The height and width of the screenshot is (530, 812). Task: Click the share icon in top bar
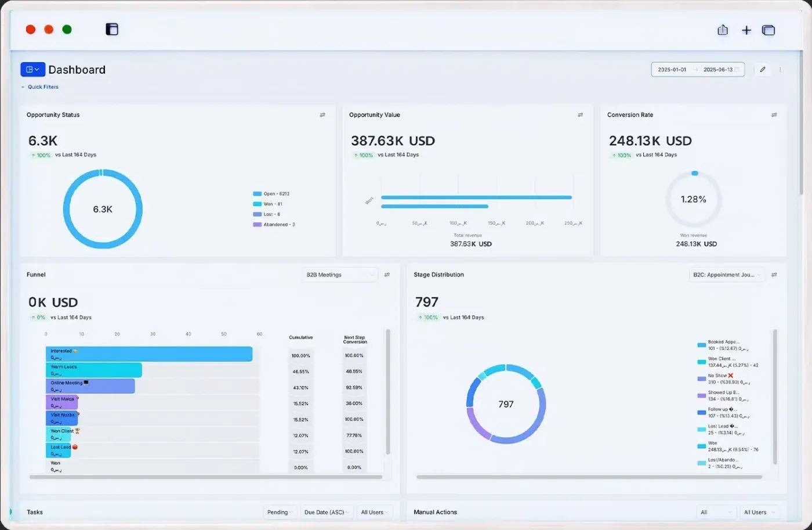click(723, 30)
